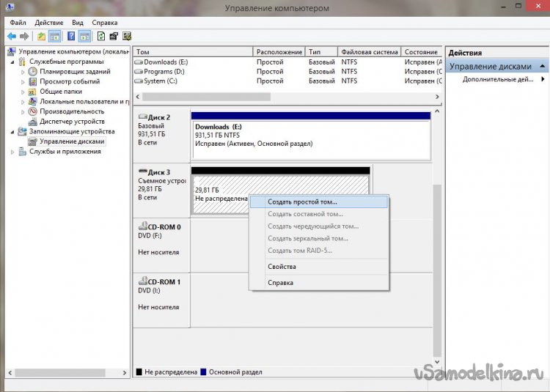Click the Back arrow in the toolbar
This screenshot has width=550, height=392.
(x=12, y=36)
